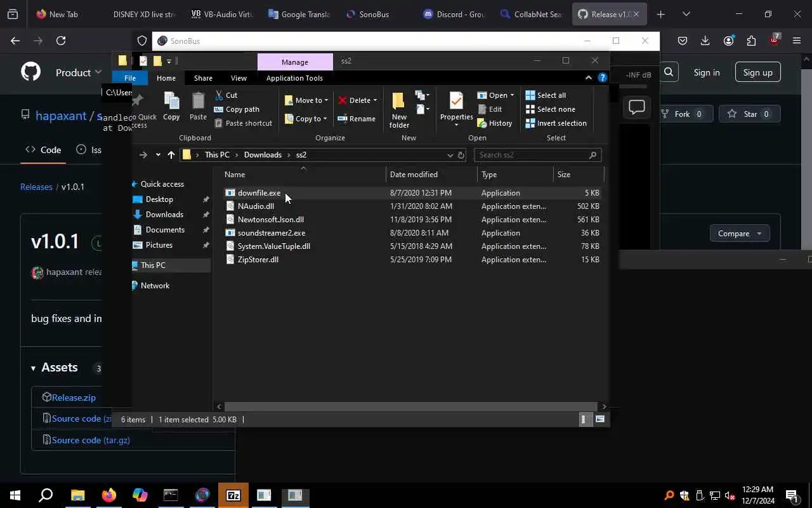Open the Application Tools tab
812x508 pixels.
click(294, 78)
